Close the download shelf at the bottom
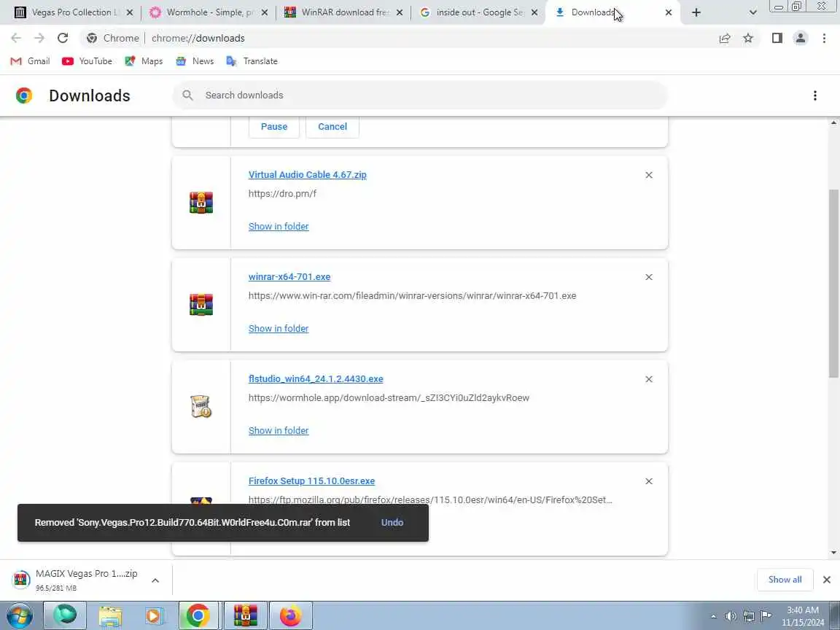Viewport: 840px width, 630px height. [827, 580]
